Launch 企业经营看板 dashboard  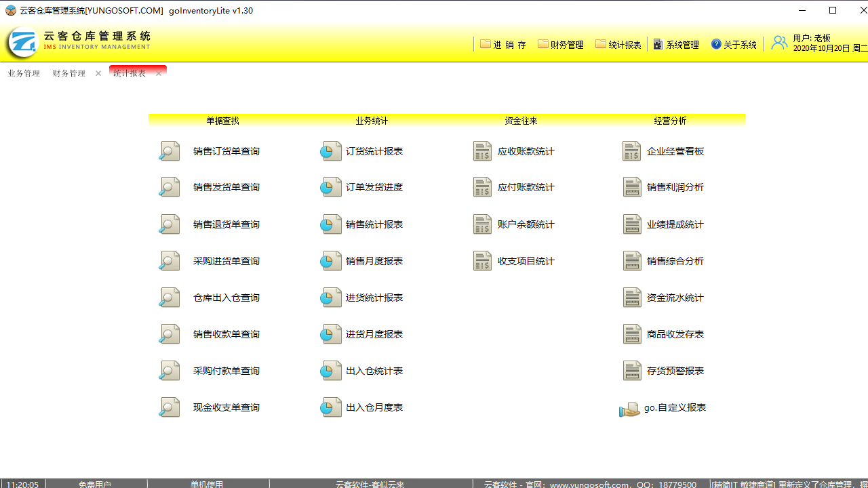click(x=632, y=150)
